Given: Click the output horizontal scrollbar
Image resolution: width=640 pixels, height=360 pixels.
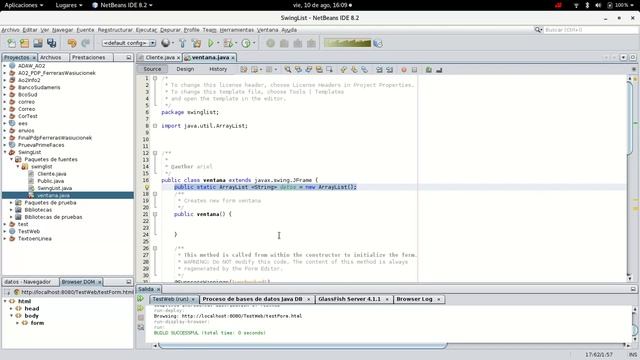Looking at the screenshot, I should pyautogui.click(x=302, y=345).
